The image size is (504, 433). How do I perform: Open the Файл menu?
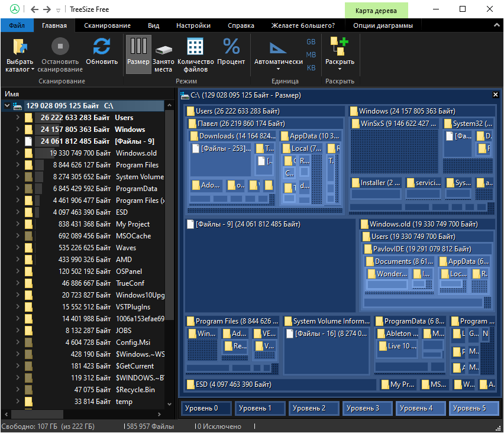click(17, 25)
